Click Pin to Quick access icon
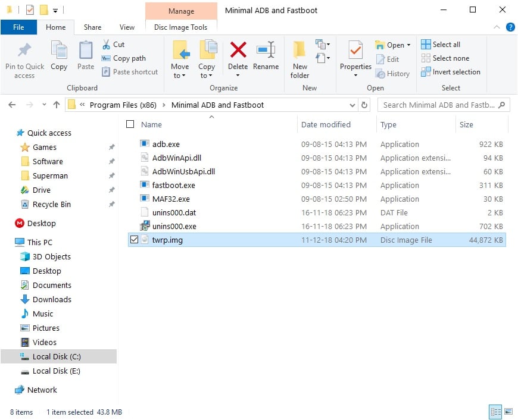Screen dimensions: 518x420 [x=24, y=50]
